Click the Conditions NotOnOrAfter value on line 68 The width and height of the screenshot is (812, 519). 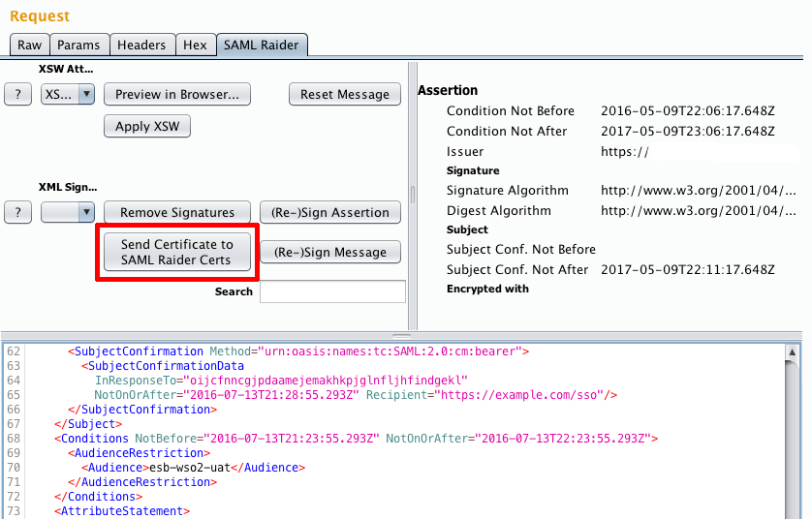tap(563, 439)
